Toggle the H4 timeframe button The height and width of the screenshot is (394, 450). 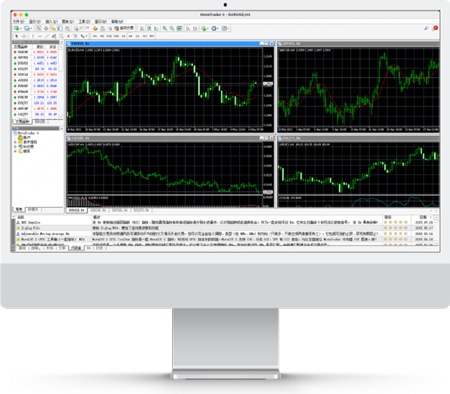[x=130, y=36]
